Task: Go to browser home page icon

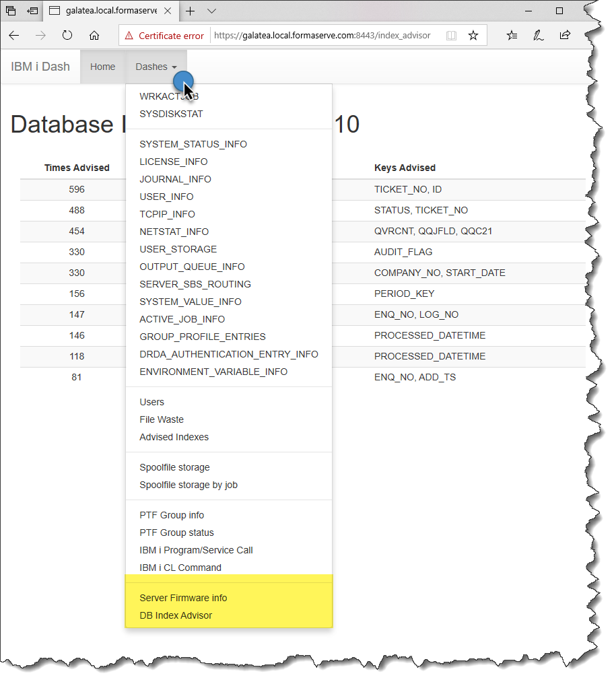Action: click(x=94, y=36)
